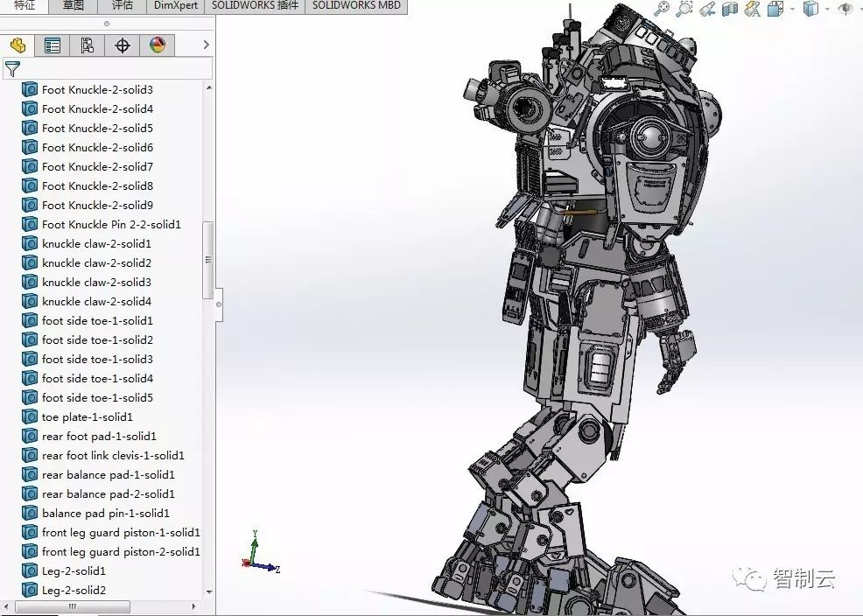Click body icon beside balance pad pin-1-solid1
Image resolution: width=863 pixels, height=616 pixels.
(x=30, y=513)
